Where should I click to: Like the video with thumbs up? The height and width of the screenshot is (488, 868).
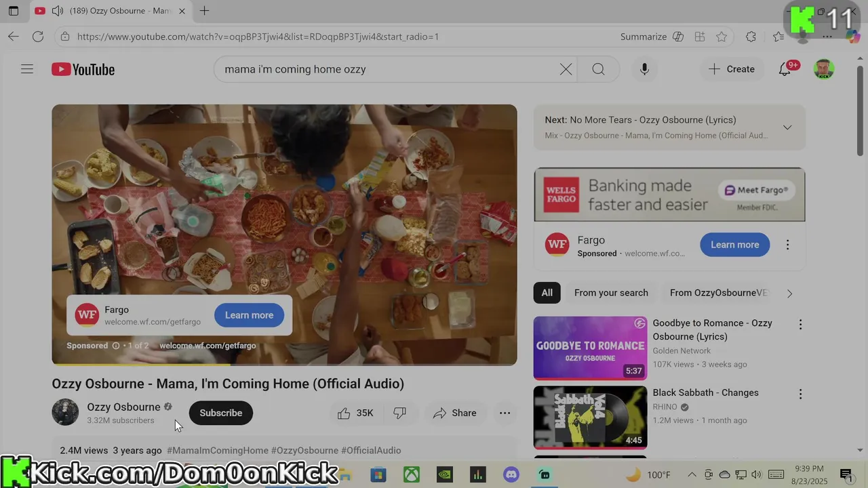pos(356,413)
